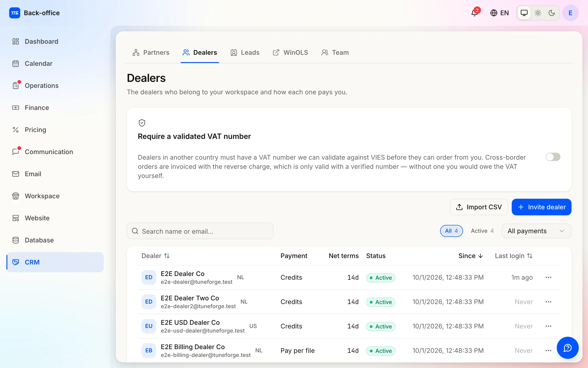Open the notifications bell
The image size is (588, 368).
click(x=475, y=13)
